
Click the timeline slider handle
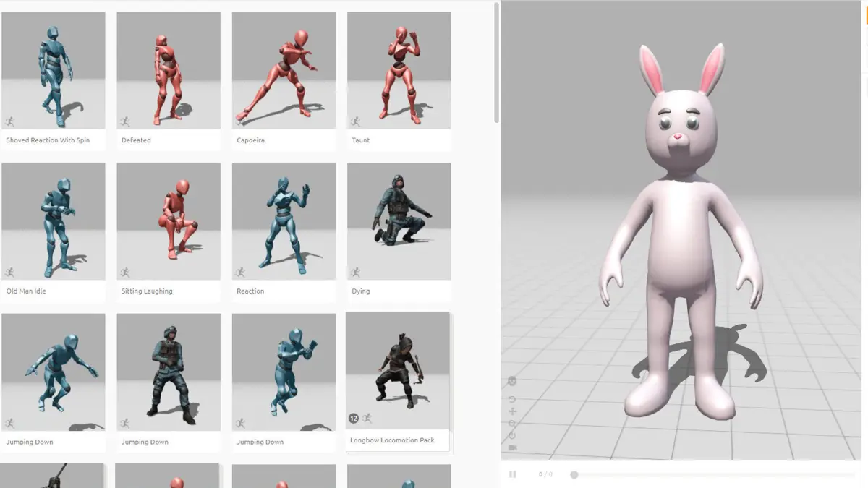point(574,475)
